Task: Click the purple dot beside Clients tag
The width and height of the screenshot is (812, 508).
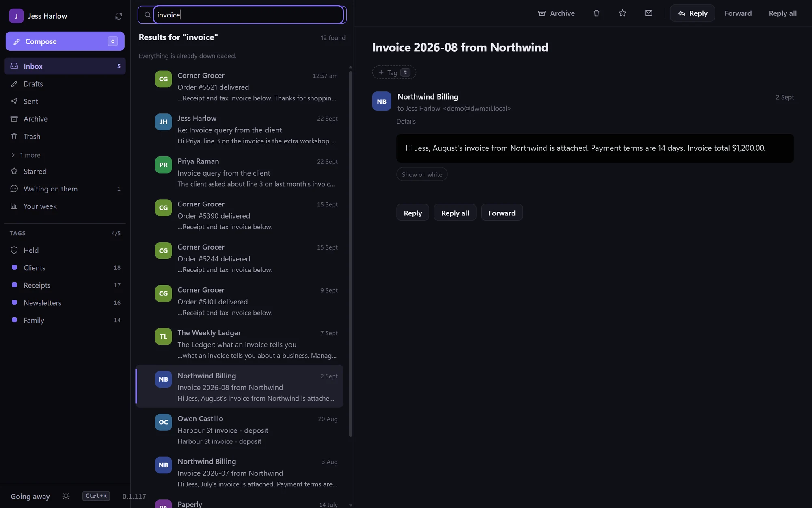Action: point(14,267)
